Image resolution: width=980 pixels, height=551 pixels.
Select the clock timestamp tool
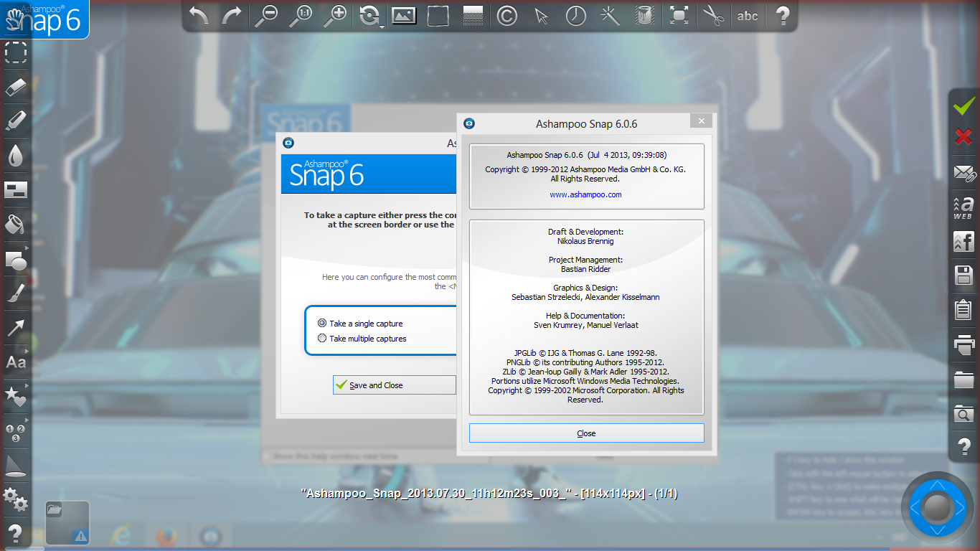pos(575,15)
